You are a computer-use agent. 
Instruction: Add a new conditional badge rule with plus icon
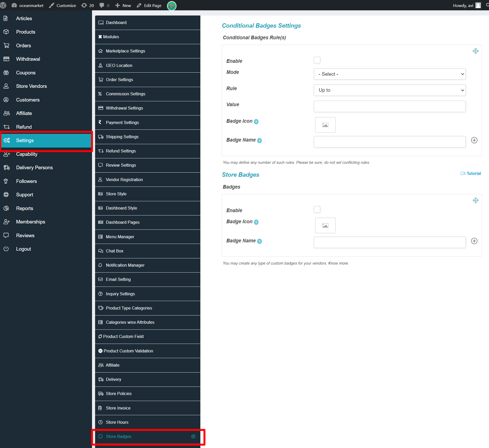tap(474, 140)
